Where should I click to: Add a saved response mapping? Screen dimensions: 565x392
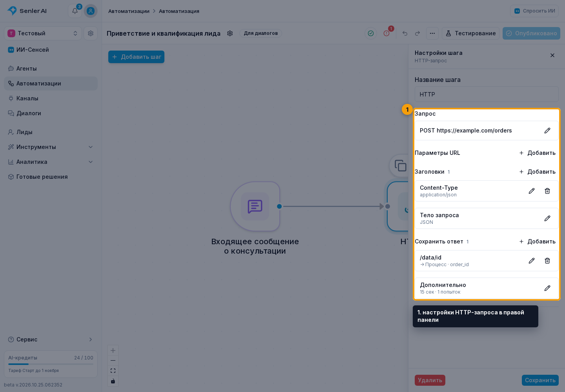click(537, 241)
